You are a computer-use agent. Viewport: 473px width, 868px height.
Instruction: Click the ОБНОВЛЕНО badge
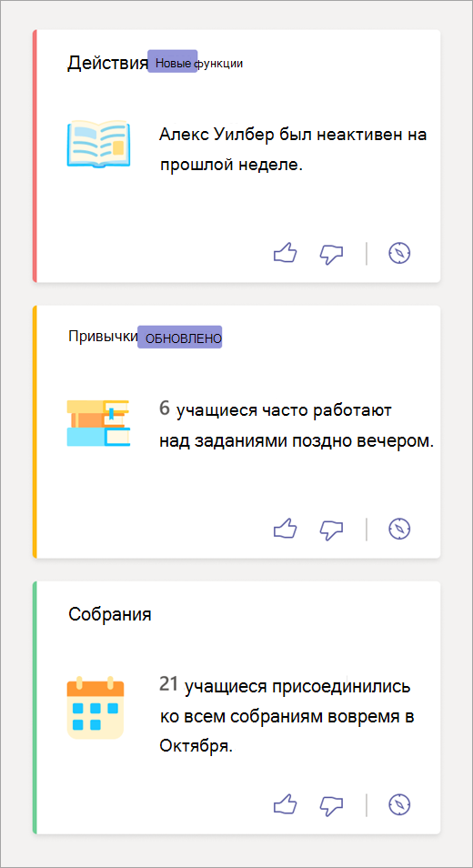click(180, 338)
